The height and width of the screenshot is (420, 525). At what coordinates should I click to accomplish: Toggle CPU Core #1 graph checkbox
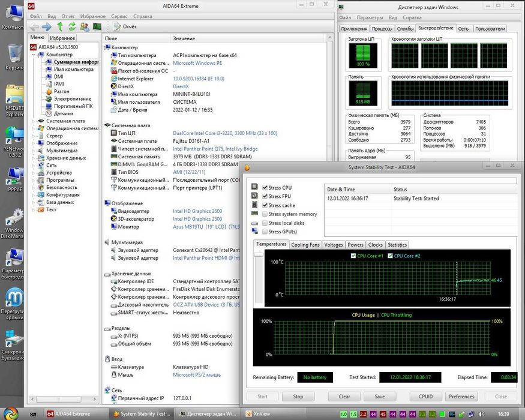(x=353, y=256)
